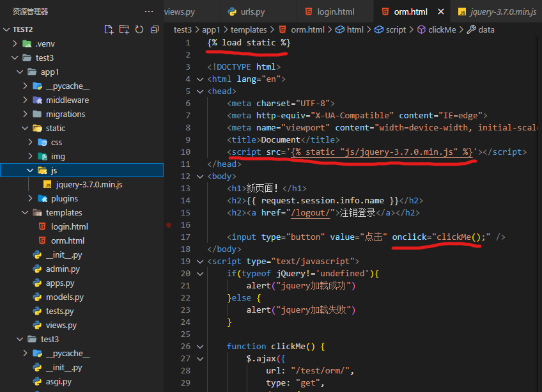Open models.py from the file tree

(x=65, y=297)
